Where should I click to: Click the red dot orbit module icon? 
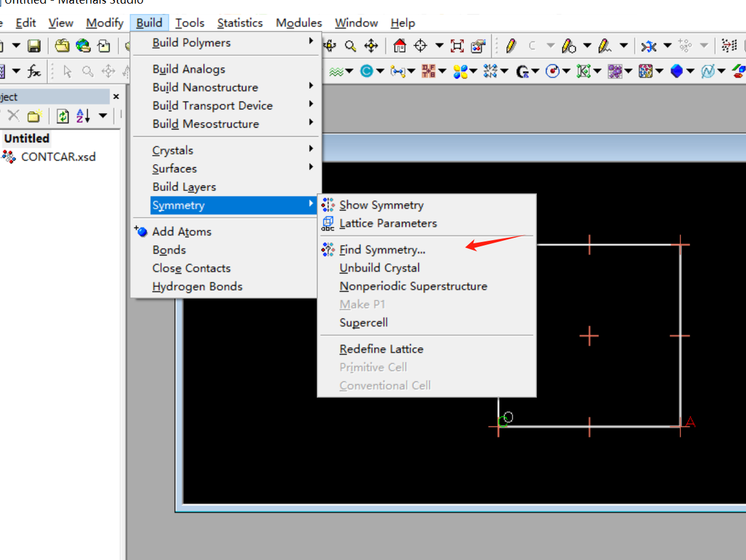coord(553,72)
